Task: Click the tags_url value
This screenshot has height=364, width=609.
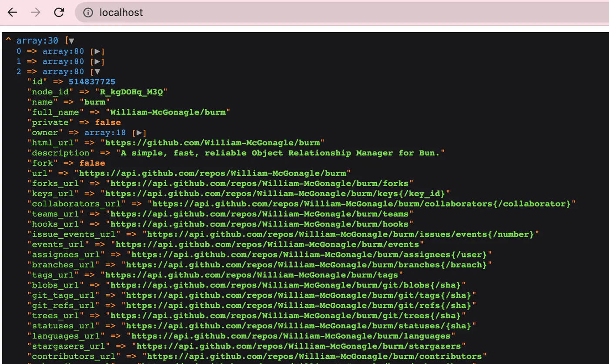Action: [x=252, y=275]
